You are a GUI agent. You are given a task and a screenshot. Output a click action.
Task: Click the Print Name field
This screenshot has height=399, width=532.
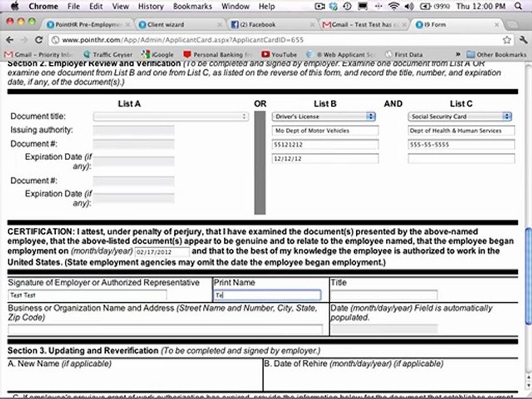point(267,295)
